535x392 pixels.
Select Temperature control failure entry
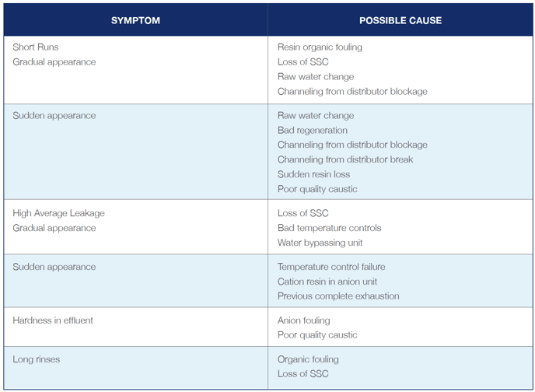click(331, 268)
